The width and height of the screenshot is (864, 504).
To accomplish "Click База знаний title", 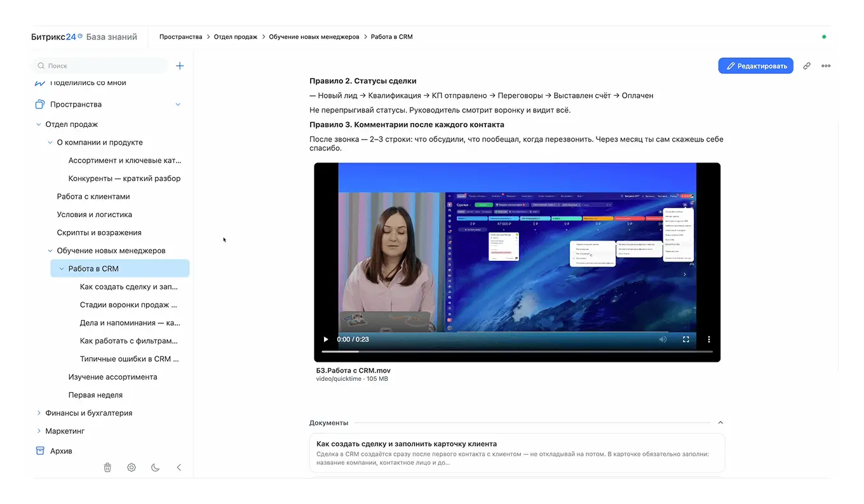I will (x=112, y=37).
